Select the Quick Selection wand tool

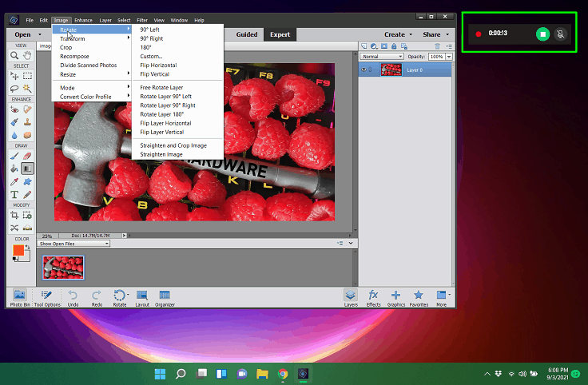pyautogui.click(x=27, y=89)
